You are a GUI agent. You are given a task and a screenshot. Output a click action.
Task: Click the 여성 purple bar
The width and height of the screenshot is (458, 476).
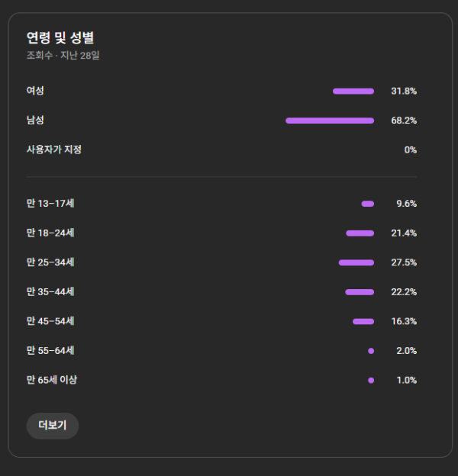(x=353, y=92)
